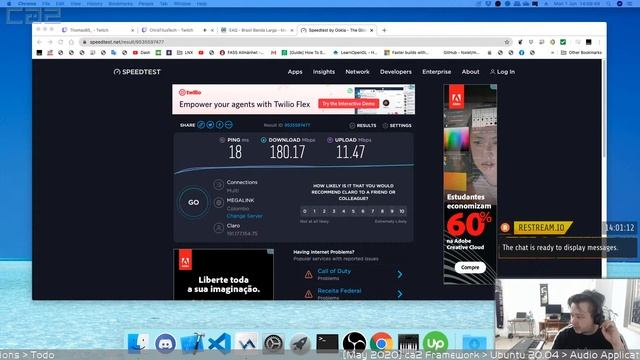Viewport: 640px width, 360px height.
Task: Open the more share options icon
Action: [x=229, y=125]
